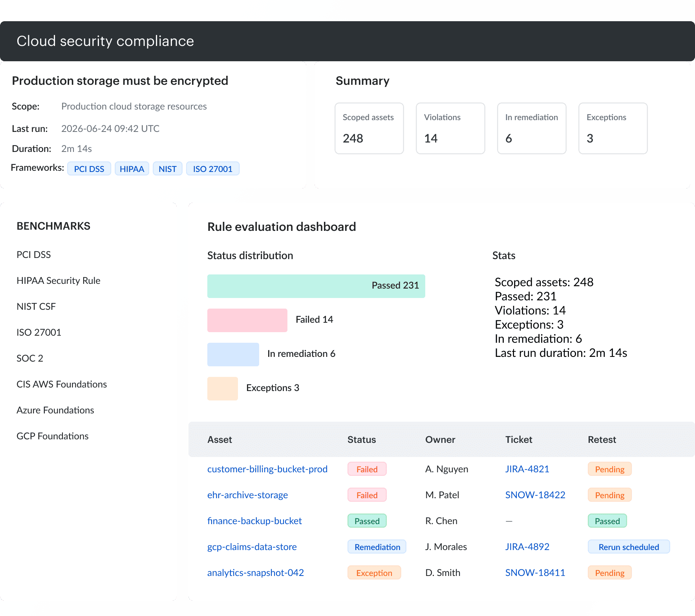Viewport: 695px width, 616px height.
Task: Click the orange Exceptions bar
Action: coord(223,389)
